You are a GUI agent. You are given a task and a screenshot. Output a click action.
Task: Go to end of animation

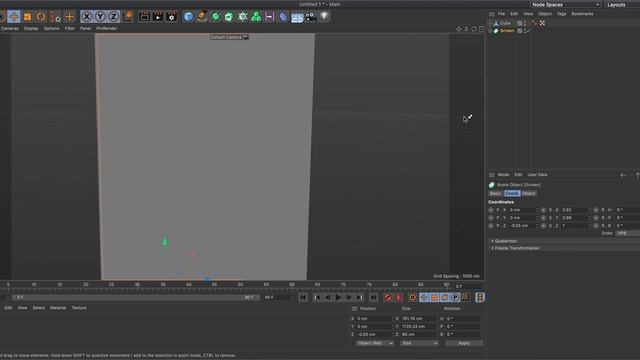(373, 298)
